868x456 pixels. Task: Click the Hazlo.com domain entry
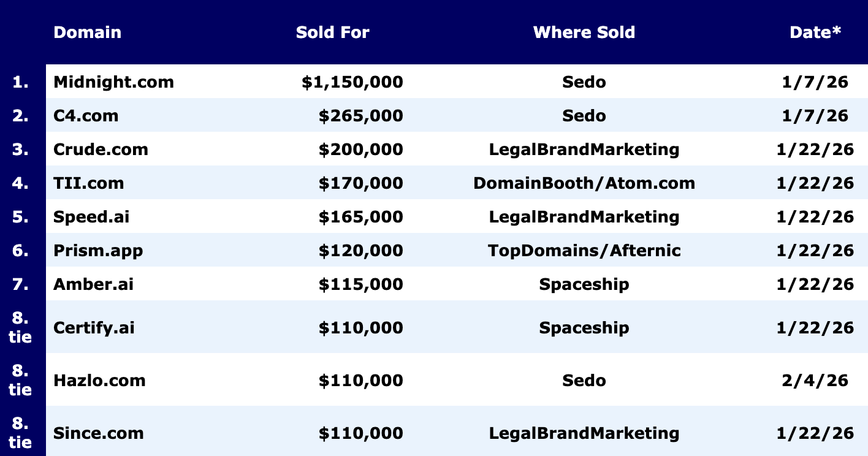[99, 381]
